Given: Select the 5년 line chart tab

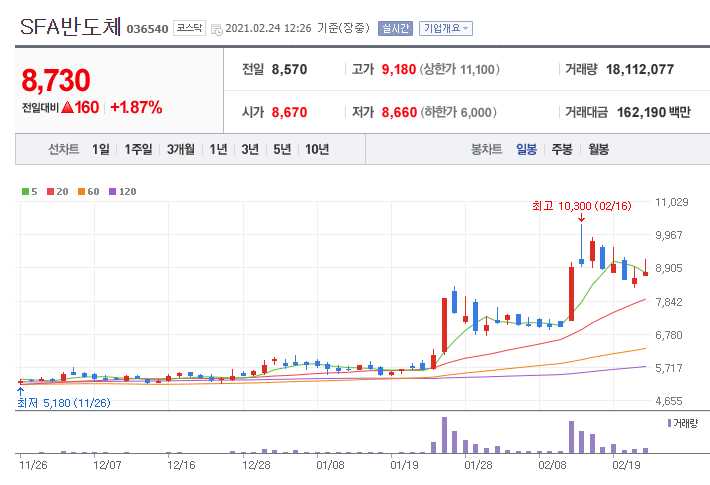Looking at the screenshot, I should (x=282, y=149).
